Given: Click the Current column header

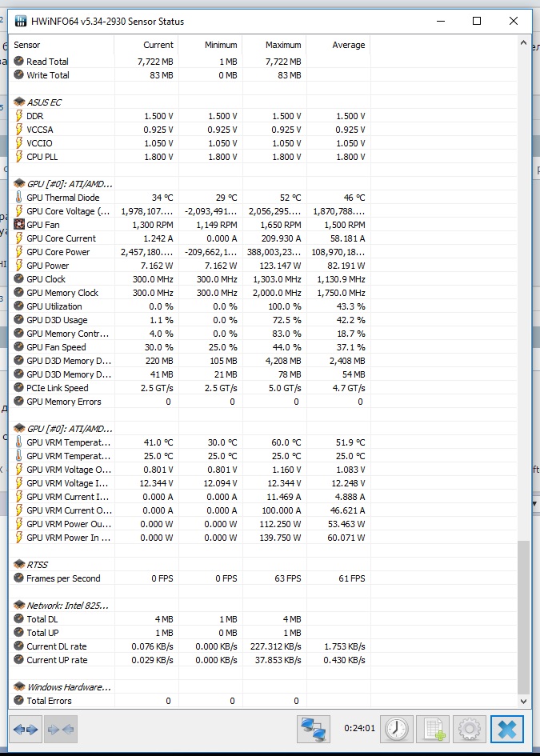Looking at the screenshot, I should pyautogui.click(x=146, y=45).
